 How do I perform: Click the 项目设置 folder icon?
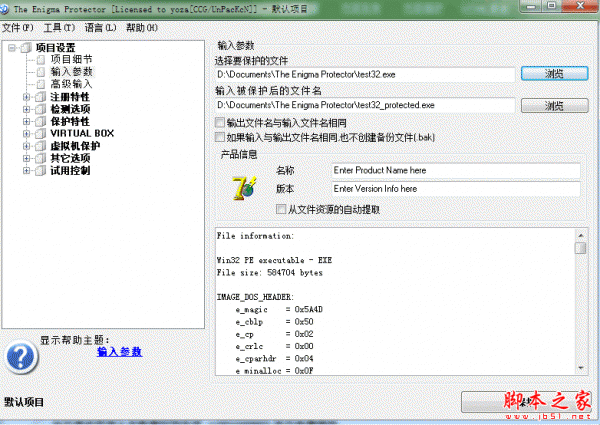pos(26,47)
